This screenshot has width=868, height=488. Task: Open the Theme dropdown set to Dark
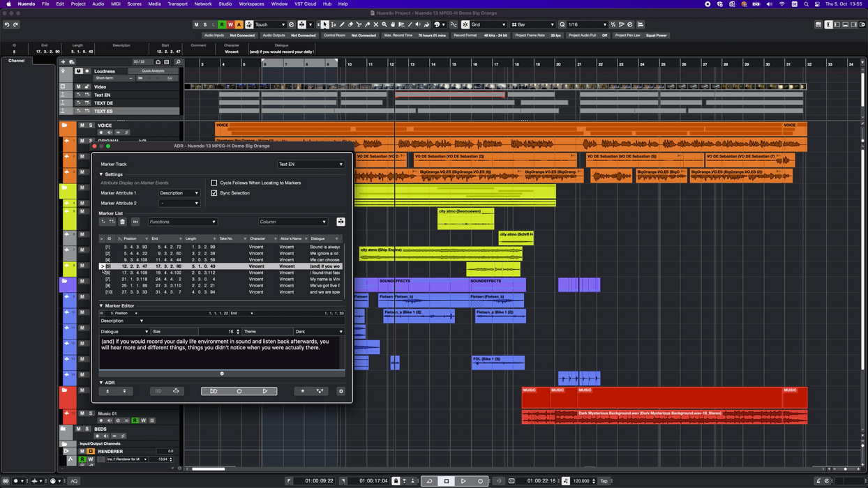click(318, 332)
